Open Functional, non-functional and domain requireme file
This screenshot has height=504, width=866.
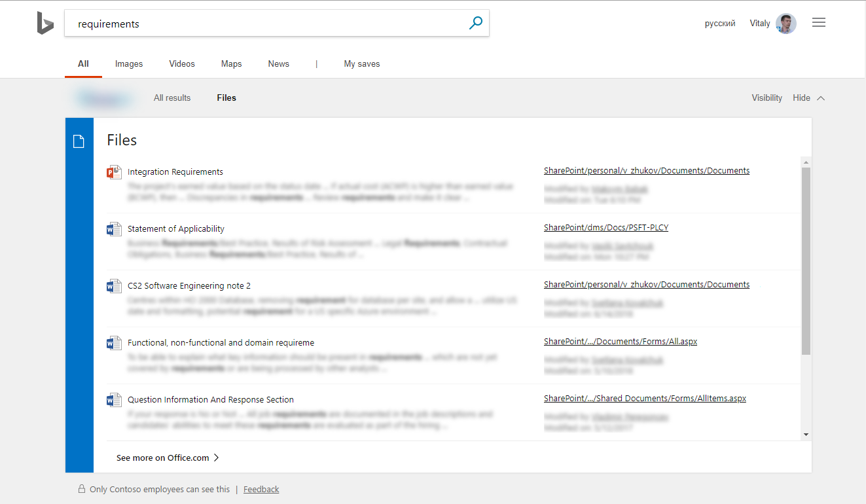221,343
